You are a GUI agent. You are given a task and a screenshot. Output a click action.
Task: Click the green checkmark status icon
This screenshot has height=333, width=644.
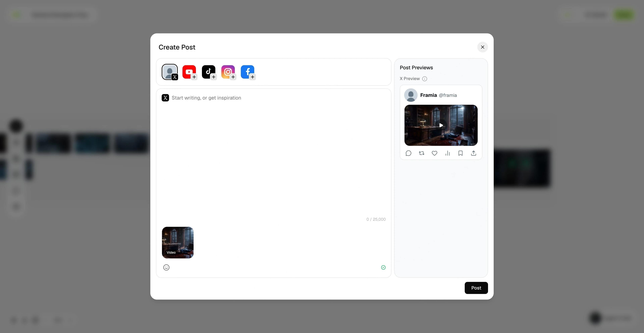[x=383, y=267]
